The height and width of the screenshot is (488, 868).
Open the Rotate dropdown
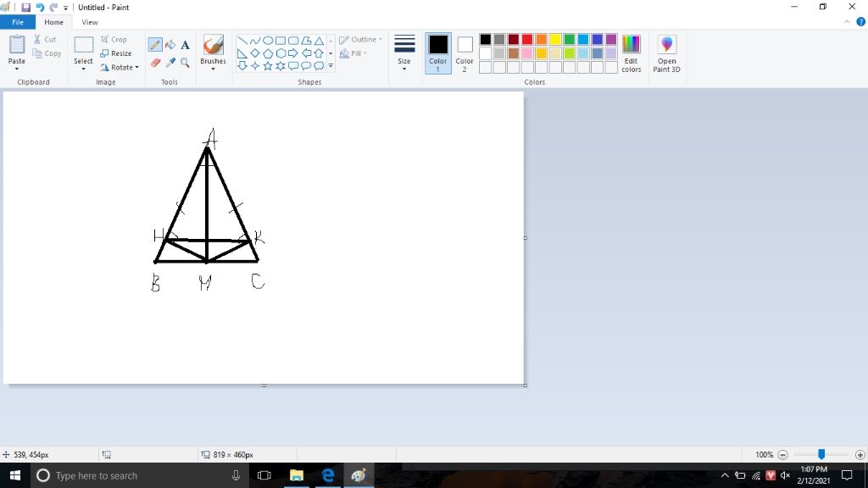tap(119, 67)
